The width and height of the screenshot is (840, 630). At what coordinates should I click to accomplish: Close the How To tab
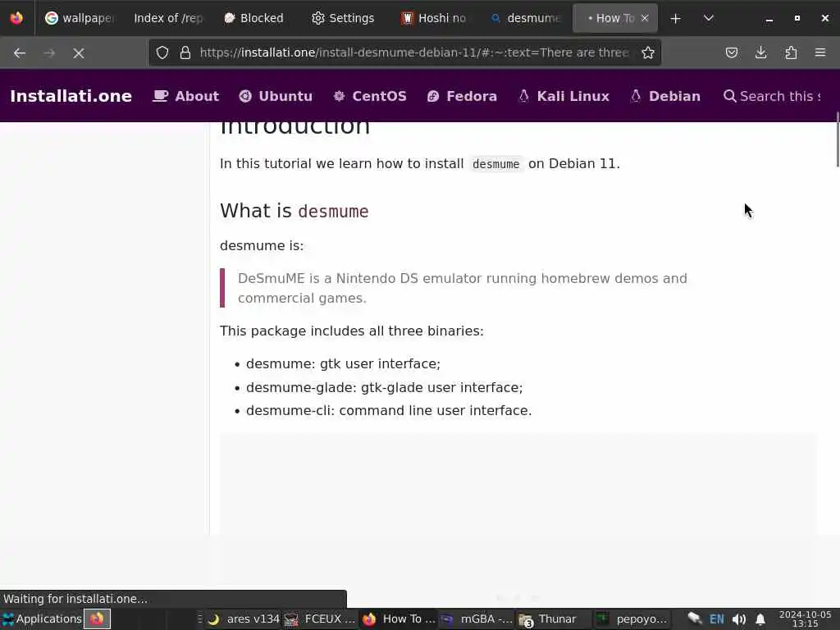(645, 18)
